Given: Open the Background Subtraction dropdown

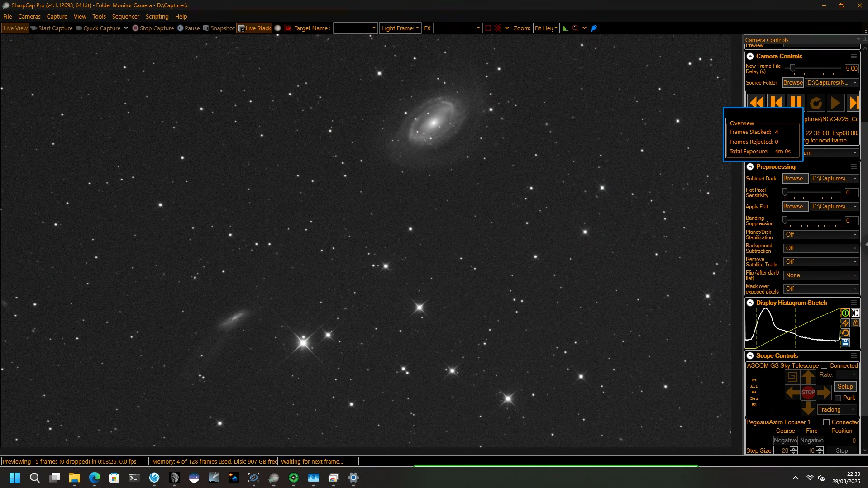Looking at the screenshot, I should coord(821,248).
